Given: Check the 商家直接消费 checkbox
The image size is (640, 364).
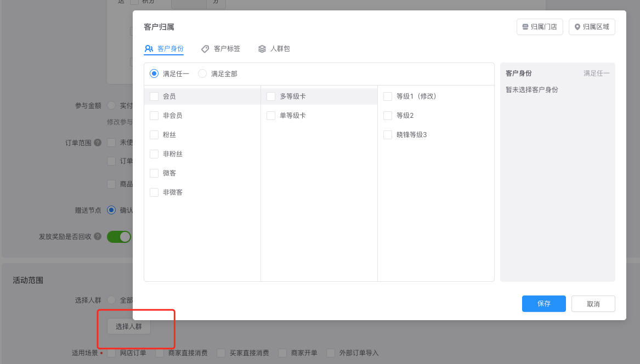Looking at the screenshot, I should tap(159, 353).
